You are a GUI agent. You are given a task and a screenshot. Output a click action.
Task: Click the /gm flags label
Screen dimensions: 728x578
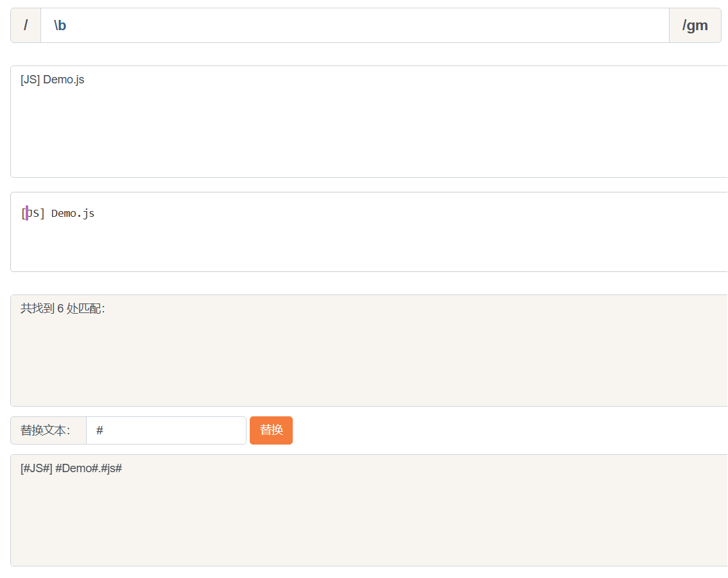point(695,26)
